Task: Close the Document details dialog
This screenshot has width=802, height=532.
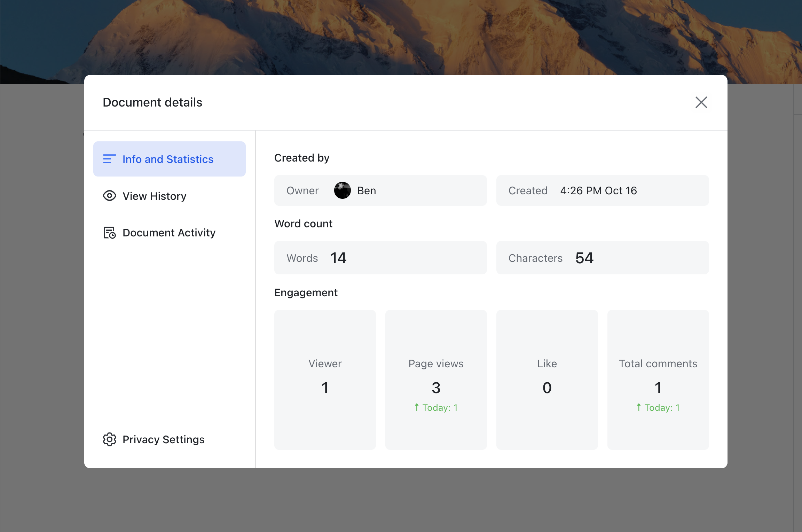Action: click(x=701, y=102)
